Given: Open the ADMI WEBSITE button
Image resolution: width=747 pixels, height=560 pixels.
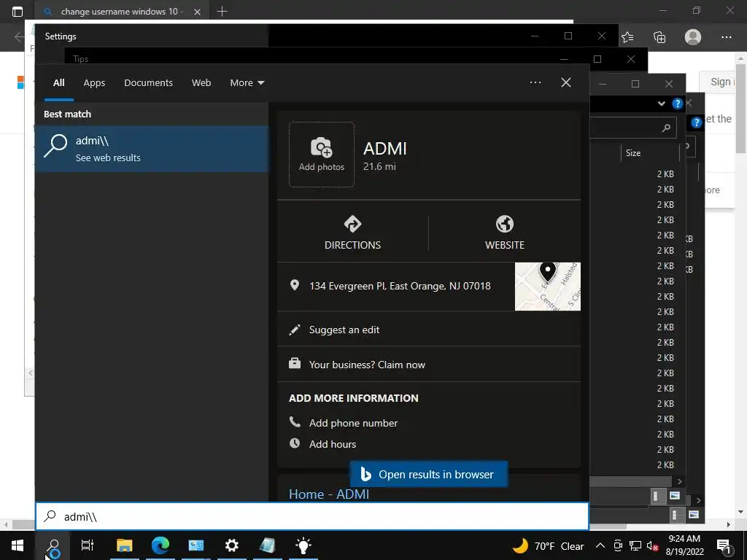Looking at the screenshot, I should [x=505, y=233].
